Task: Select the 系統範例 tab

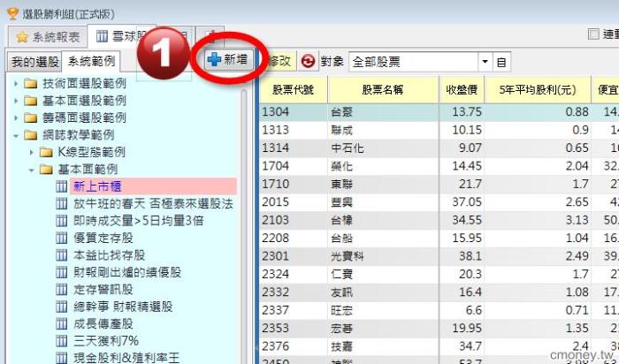Action: point(91,62)
